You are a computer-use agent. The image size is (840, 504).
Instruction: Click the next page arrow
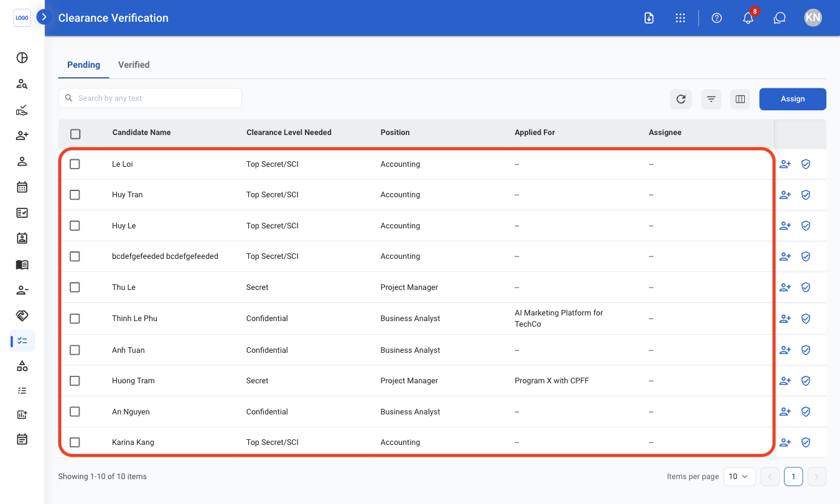pos(816,477)
